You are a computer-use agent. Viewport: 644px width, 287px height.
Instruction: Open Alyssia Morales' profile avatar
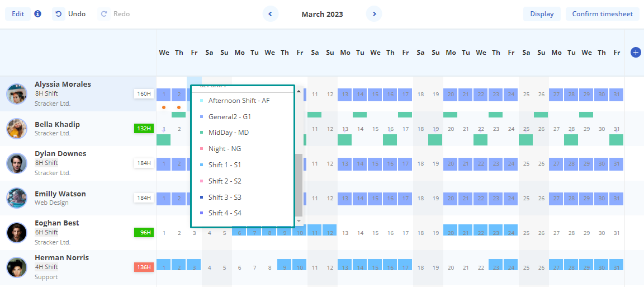point(17,93)
